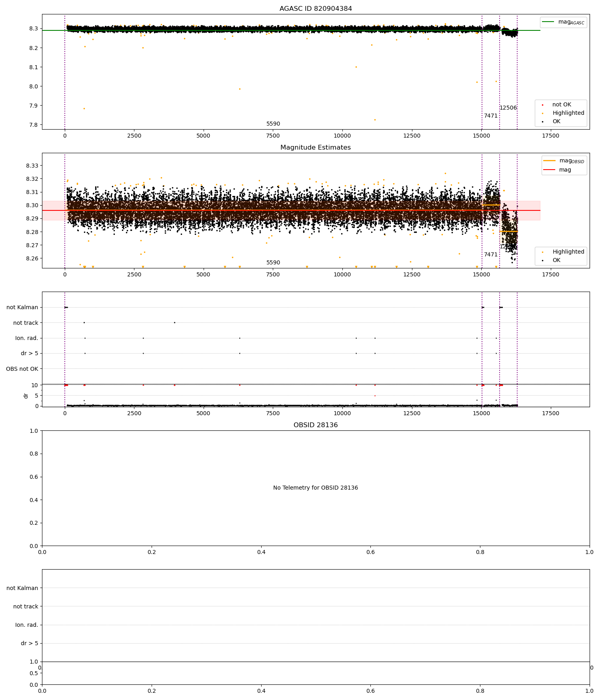Click the rotated 'dr' y-axis label
Image resolution: width=600 pixels, height=700 pixels.
tap(26, 396)
